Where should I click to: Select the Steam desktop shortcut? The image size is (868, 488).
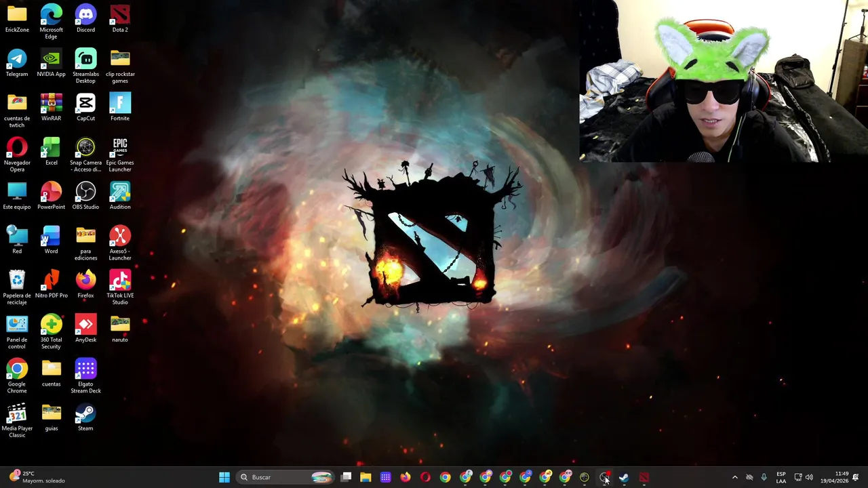pyautogui.click(x=85, y=417)
